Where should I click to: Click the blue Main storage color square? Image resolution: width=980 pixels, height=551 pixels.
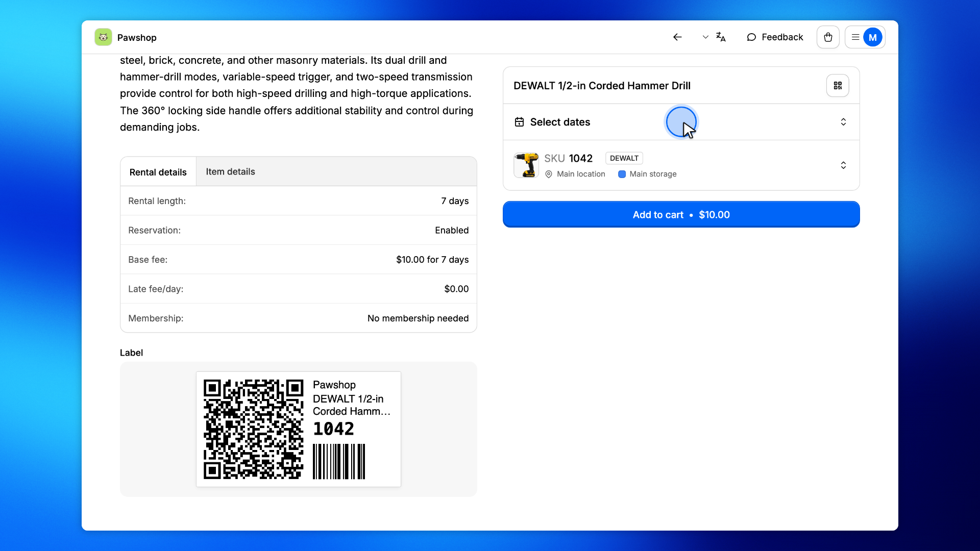(622, 174)
